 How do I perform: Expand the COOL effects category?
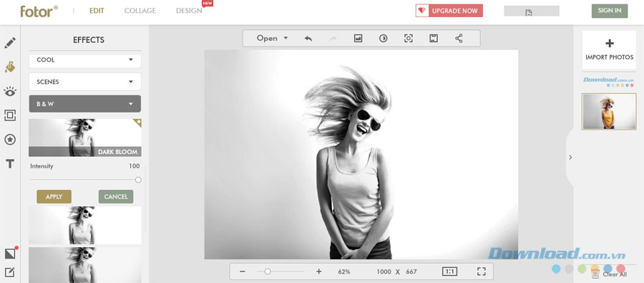coord(85,59)
